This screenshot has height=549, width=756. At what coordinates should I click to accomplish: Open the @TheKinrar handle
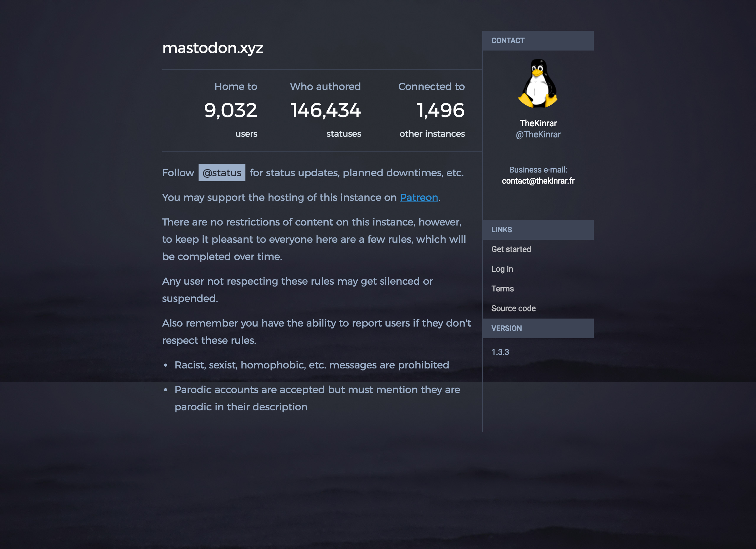click(538, 135)
